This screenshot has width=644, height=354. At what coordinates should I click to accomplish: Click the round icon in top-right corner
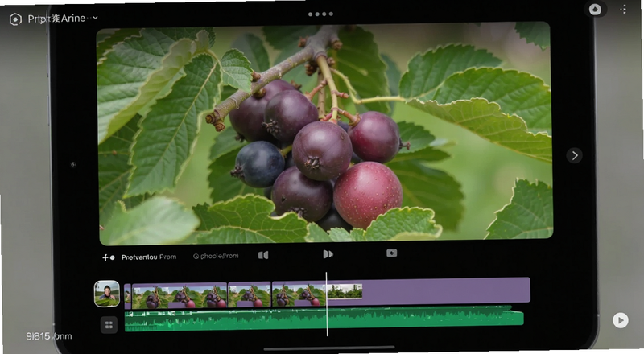click(x=595, y=9)
